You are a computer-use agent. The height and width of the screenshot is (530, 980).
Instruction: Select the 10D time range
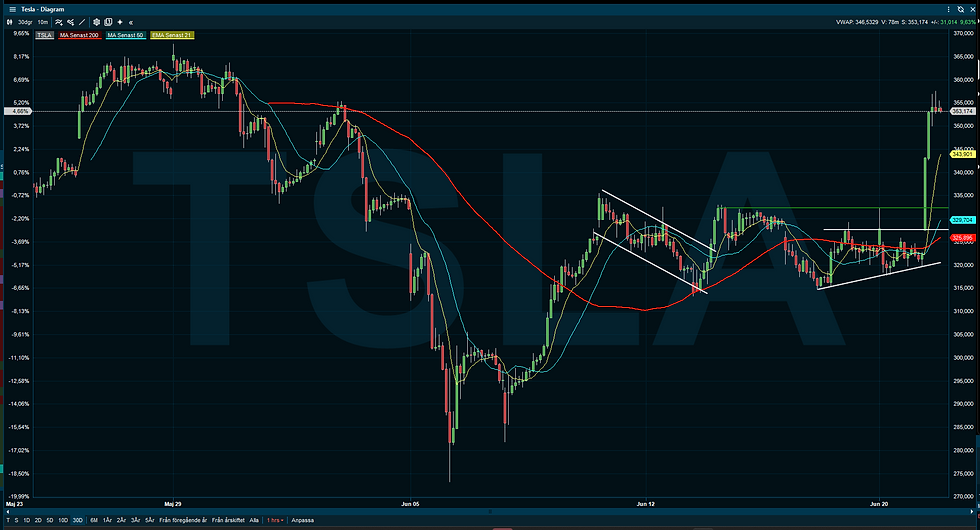coord(63,520)
